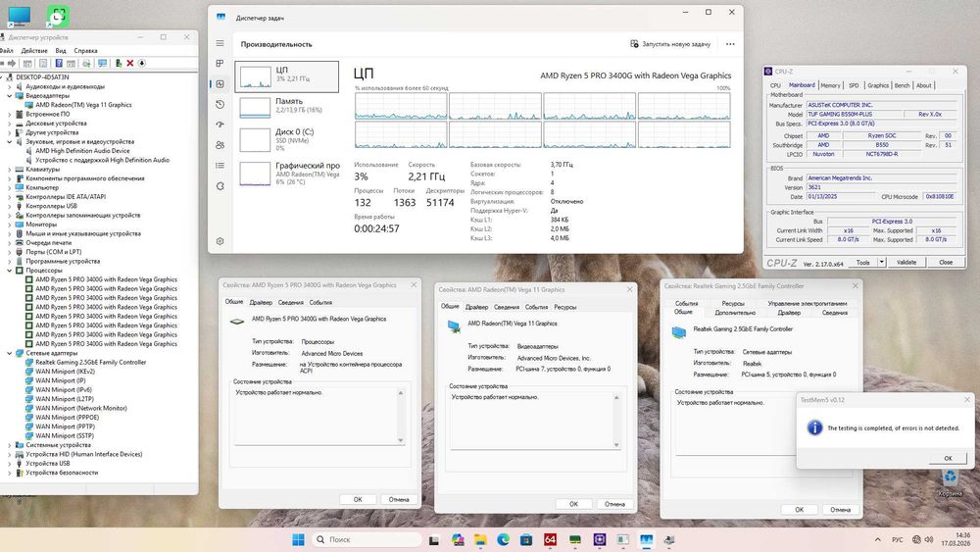Expand the Встроенное ПО node
The image size is (980, 552).
pos(10,115)
